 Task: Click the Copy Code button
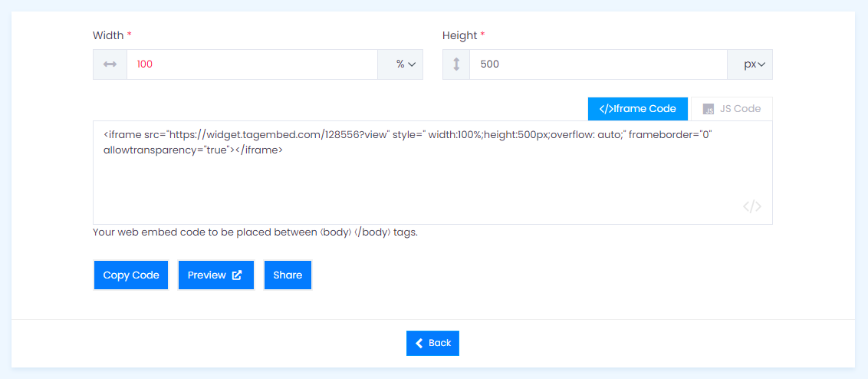[x=131, y=275]
